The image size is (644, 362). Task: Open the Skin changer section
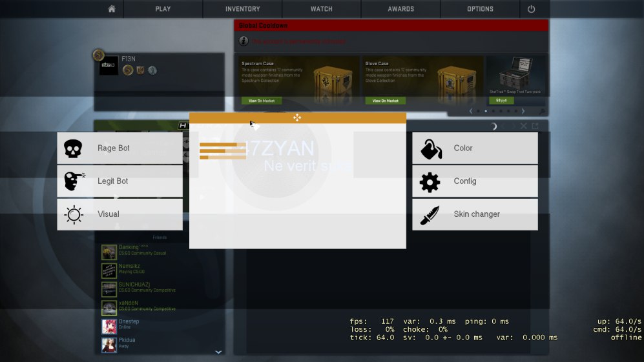475,214
